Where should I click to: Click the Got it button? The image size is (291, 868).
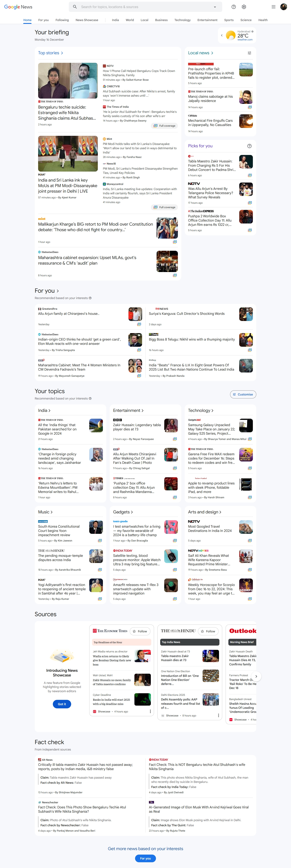[62, 704]
